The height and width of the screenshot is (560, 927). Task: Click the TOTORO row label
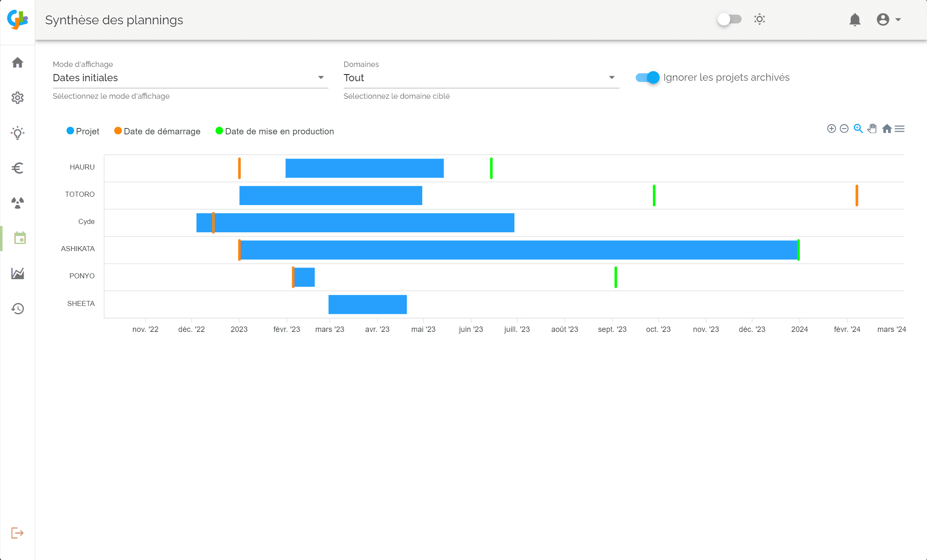click(80, 194)
